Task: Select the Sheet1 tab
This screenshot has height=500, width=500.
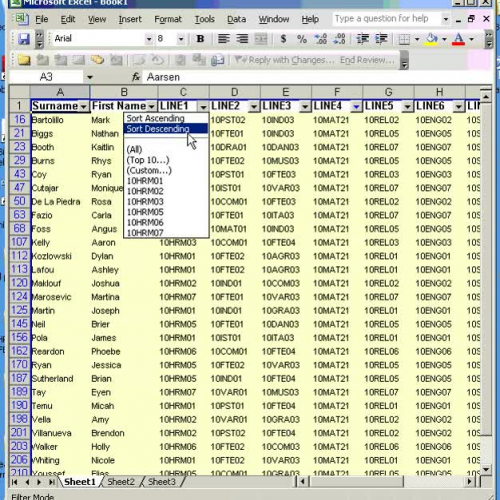Action: pos(80,482)
